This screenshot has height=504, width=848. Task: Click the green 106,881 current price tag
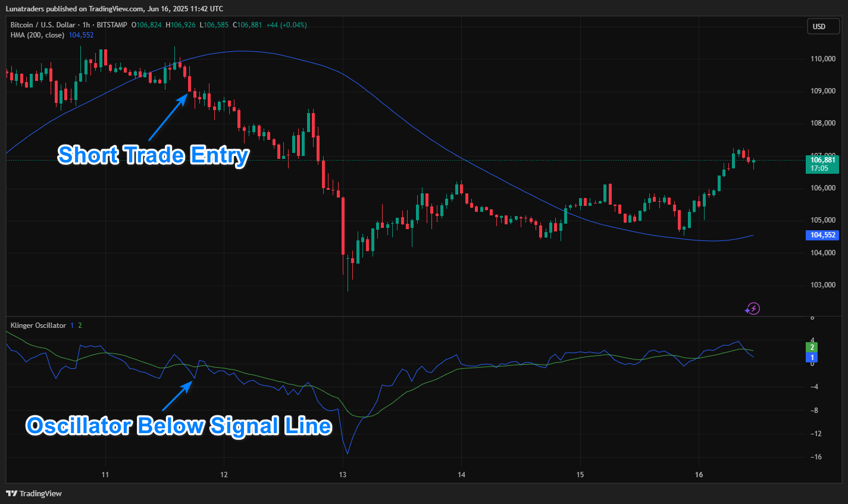[822, 164]
